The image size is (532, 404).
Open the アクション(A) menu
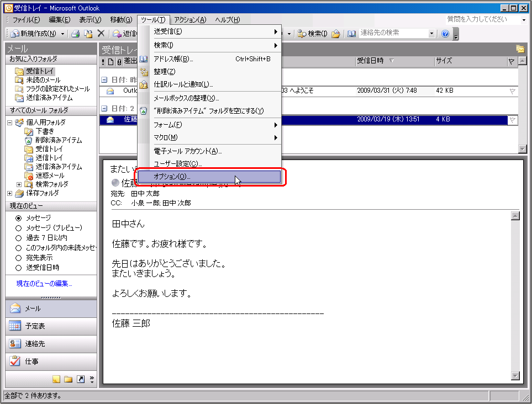tap(190, 20)
